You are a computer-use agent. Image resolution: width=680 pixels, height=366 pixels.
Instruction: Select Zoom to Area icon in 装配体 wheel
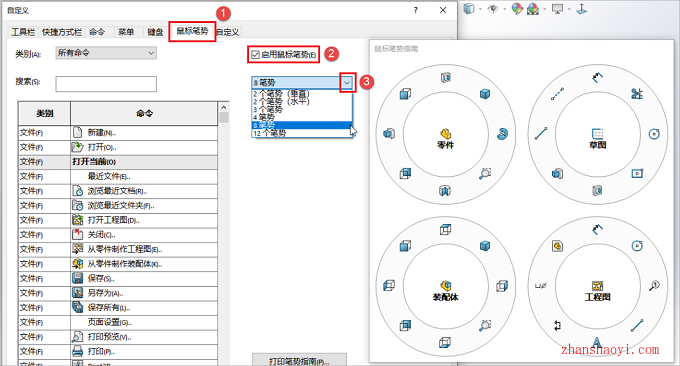(x=485, y=325)
